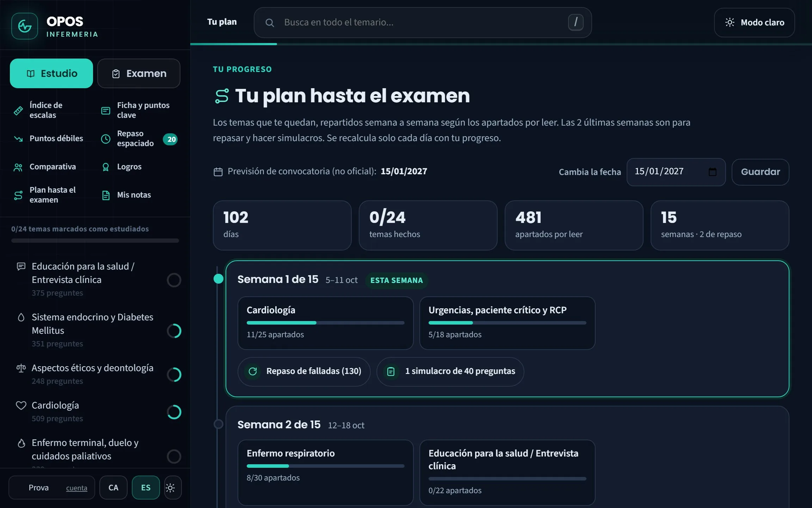Toggle studied circle for Cardiología in sidebar
812x508 pixels.
point(174,412)
